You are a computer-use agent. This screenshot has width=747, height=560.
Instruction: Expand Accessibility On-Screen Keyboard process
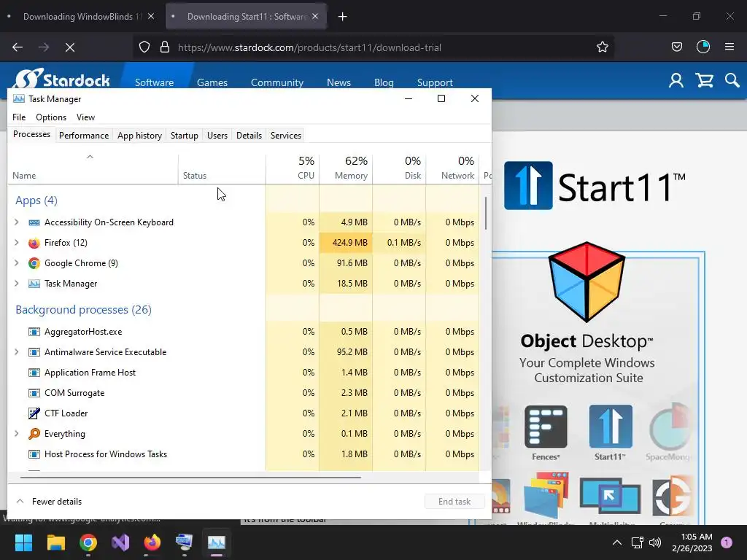click(17, 222)
